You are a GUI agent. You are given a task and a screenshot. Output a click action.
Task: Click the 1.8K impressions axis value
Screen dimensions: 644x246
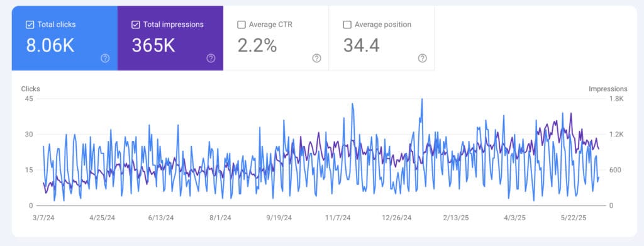pos(616,99)
